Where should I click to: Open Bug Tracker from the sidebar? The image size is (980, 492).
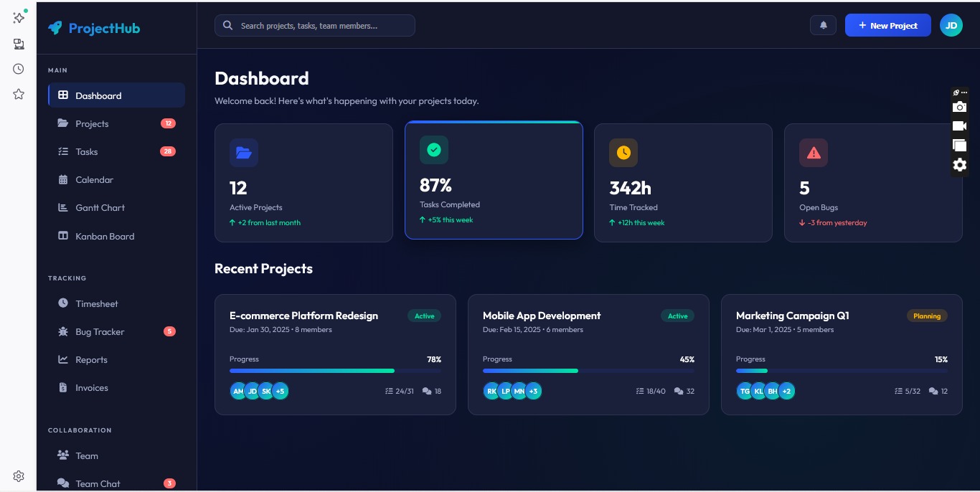click(x=100, y=331)
